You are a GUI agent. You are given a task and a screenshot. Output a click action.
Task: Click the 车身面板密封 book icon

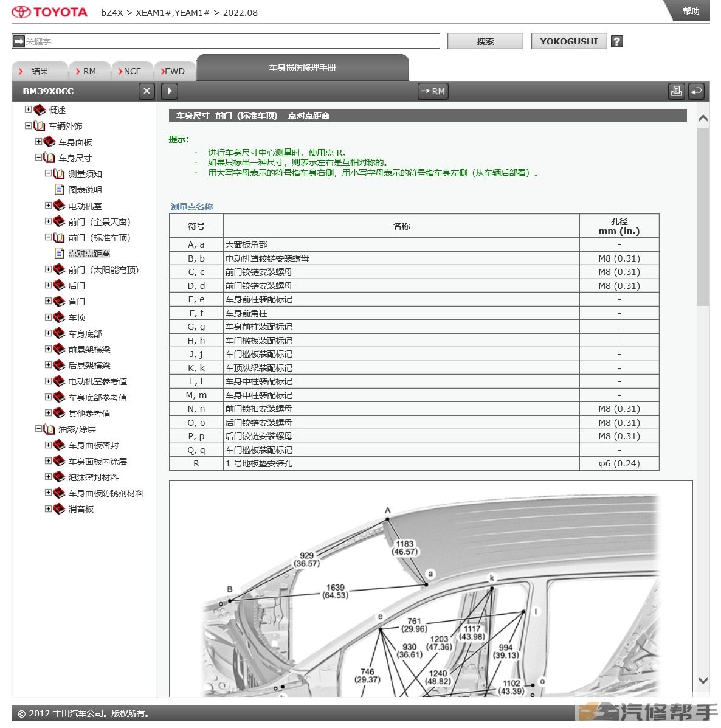[x=59, y=445]
